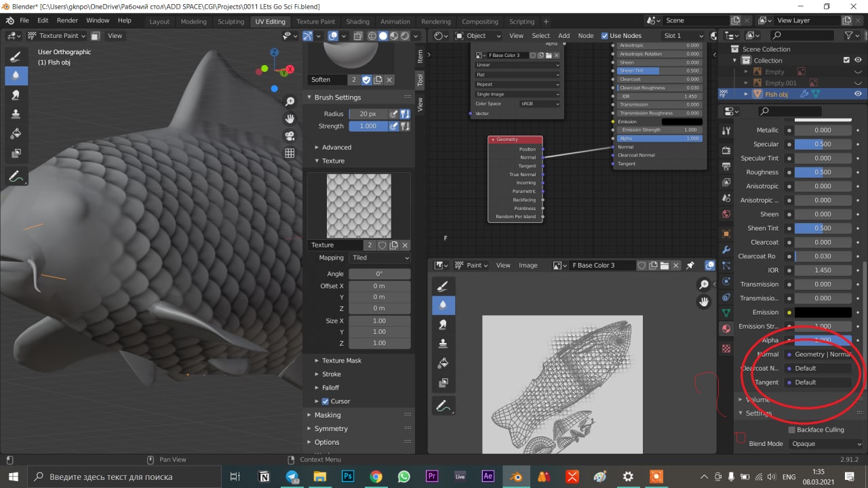Select the Soften tool in the image editor
Image resolution: width=868 pixels, height=488 pixels.
(443, 305)
